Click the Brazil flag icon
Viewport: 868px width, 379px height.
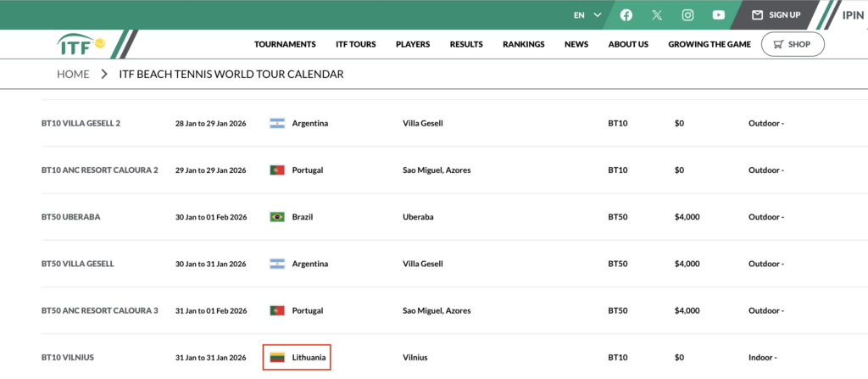click(277, 217)
